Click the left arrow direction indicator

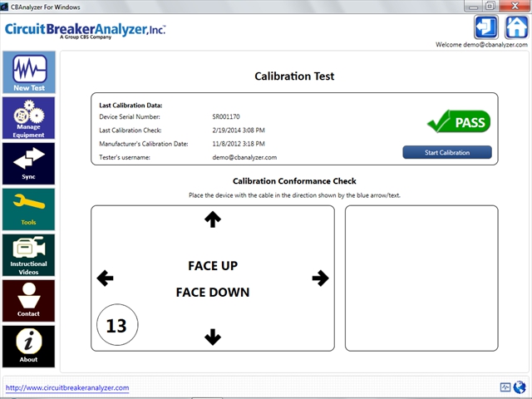pyautogui.click(x=105, y=278)
